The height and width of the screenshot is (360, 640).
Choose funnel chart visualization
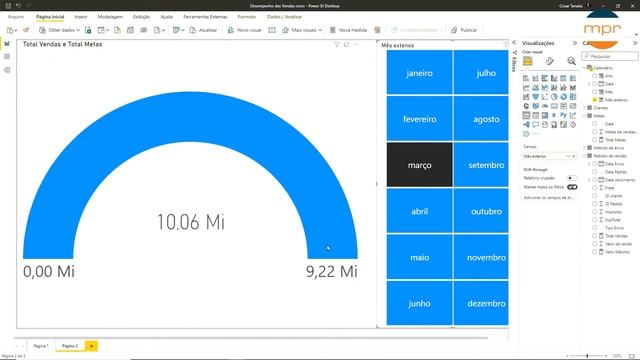[x=535, y=97]
